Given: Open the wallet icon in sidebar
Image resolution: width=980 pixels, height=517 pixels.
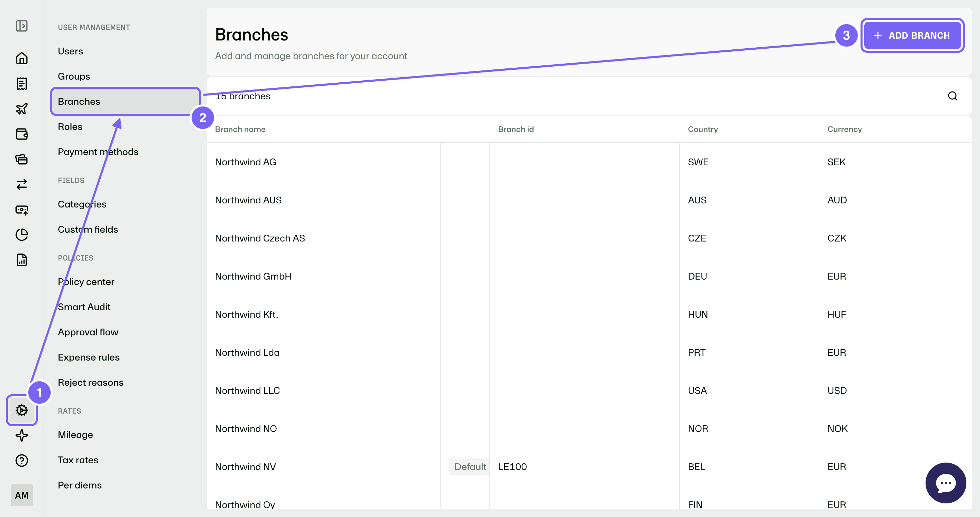Looking at the screenshot, I should coord(22,134).
